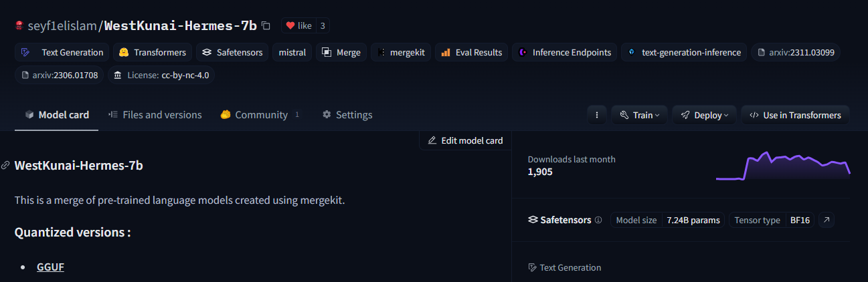868x282 pixels.
Task: Open the seyf1elislam author profile link
Action: (62, 26)
